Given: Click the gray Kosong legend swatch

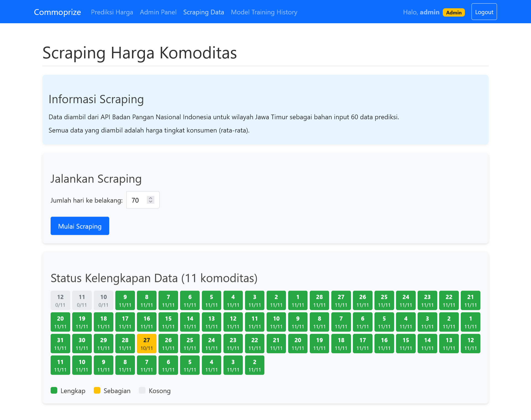Looking at the screenshot, I should click(142, 390).
